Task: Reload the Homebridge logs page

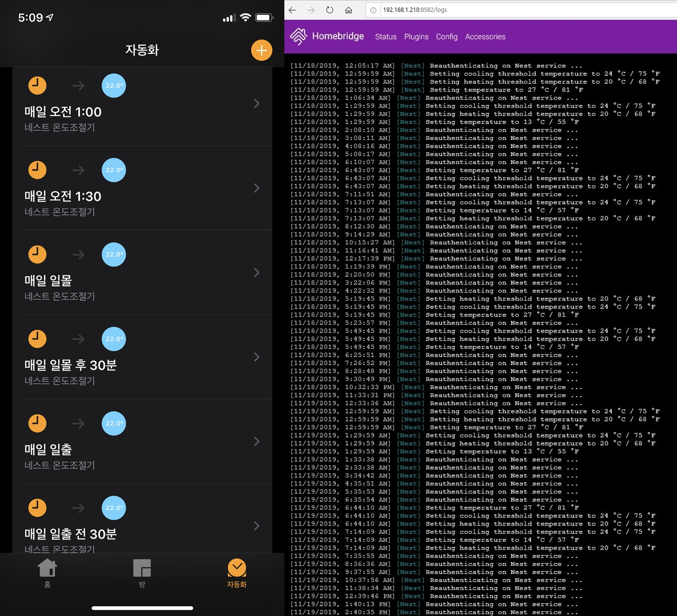Action: tap(330, 10)
